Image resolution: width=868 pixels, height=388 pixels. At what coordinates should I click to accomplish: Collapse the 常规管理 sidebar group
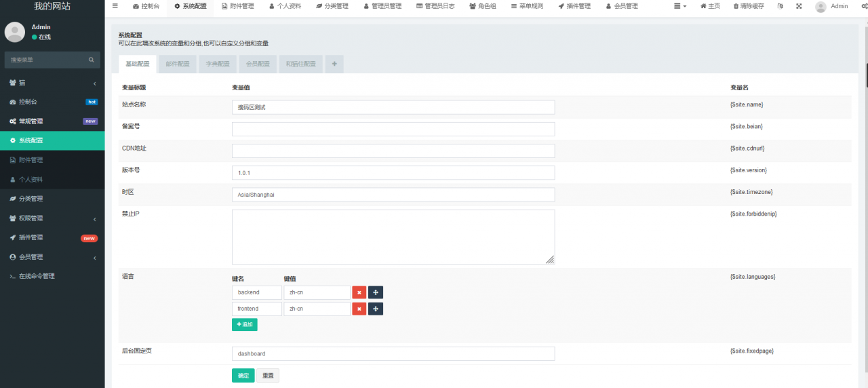(x=52, y=121)
